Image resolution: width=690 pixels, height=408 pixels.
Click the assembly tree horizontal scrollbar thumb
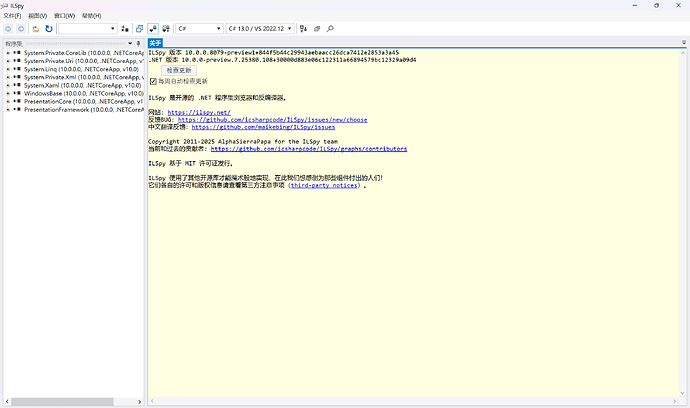coord(62,402)
